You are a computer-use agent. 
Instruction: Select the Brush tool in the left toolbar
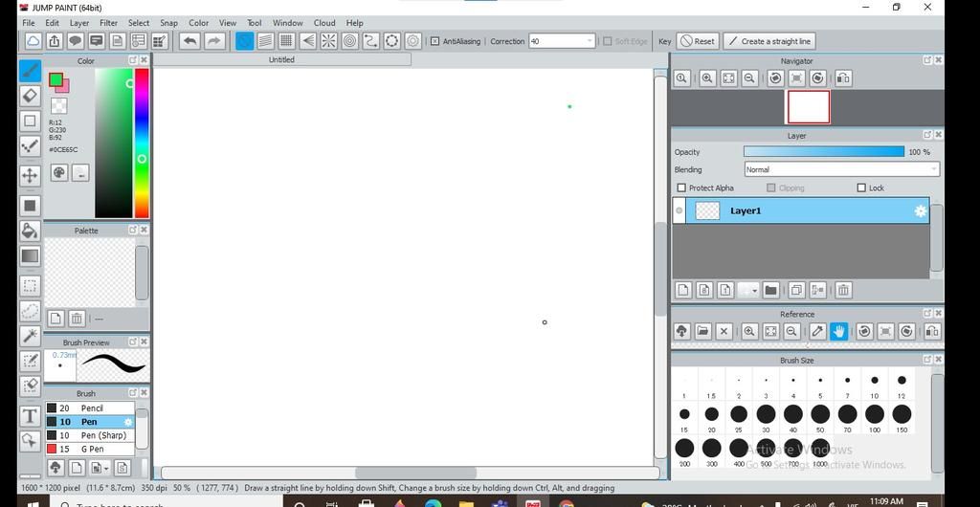[30, 71]
